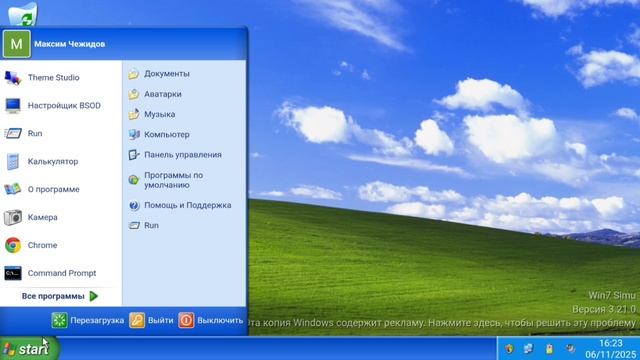Expand Все программы with the green arrow
The height and width of the screenshot is (360, 640).
tap(93, 296)
